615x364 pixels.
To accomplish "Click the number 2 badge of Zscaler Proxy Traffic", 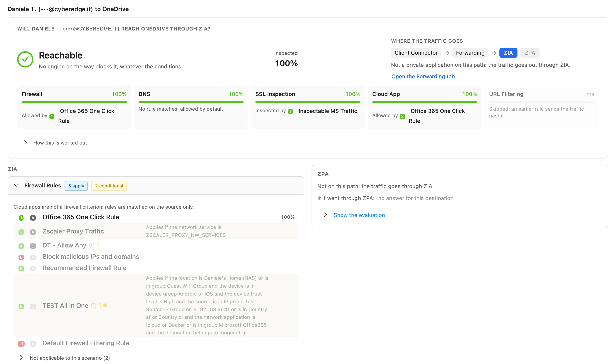I will coord(21,232).
